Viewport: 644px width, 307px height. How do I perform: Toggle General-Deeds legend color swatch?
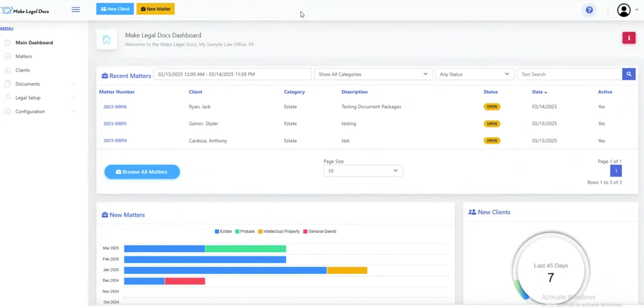[305, 232]
